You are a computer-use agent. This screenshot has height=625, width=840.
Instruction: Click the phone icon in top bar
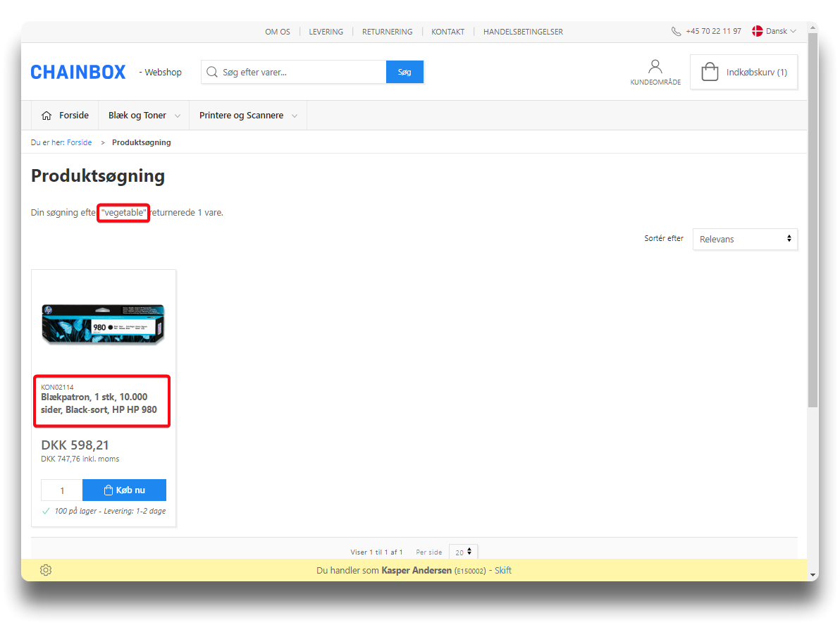(677, 32)
